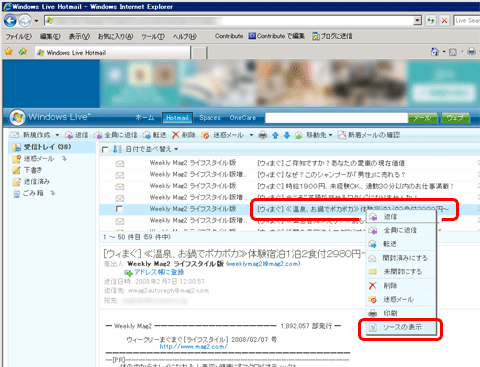Click 迷惑メール in the mail toolbar
Viewport: 480px width, 367px height.
coord(223,135)
